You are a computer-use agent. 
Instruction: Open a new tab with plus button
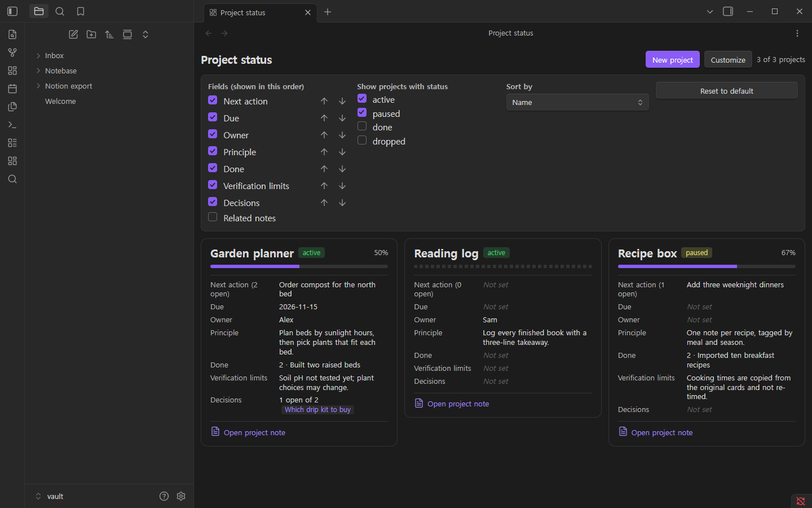328,12
